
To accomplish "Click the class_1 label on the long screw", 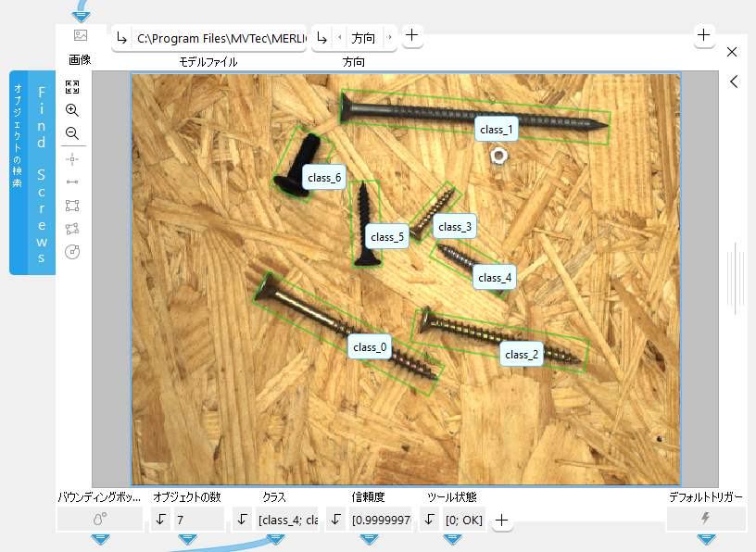I will tap(496, 131).
